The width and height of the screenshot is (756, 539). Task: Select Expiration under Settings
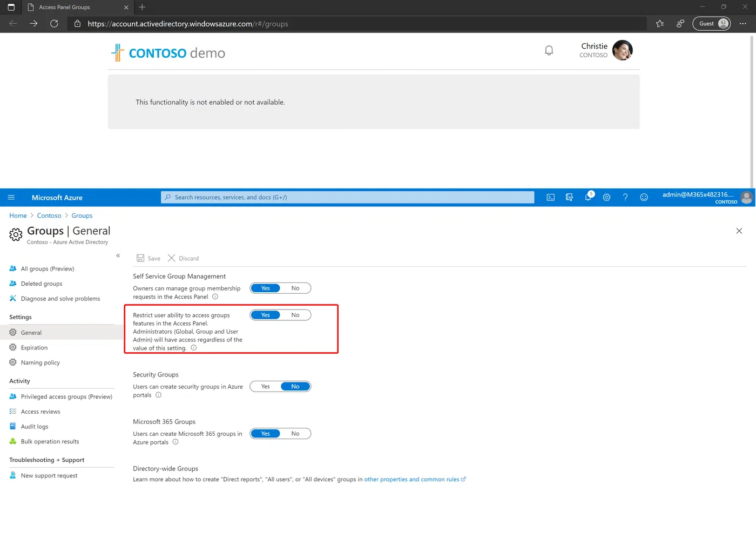click(34, 348)
